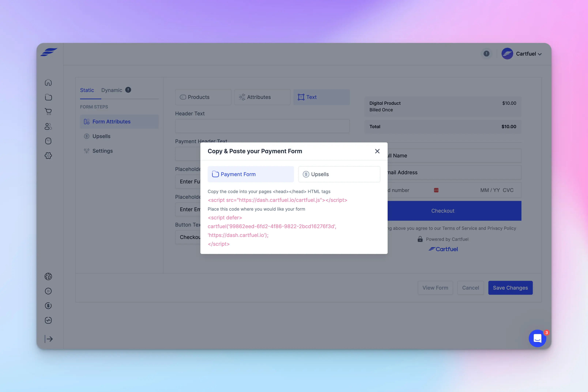
Task: Click the activity monitor icon in sidebar
Action: point(48,320)
